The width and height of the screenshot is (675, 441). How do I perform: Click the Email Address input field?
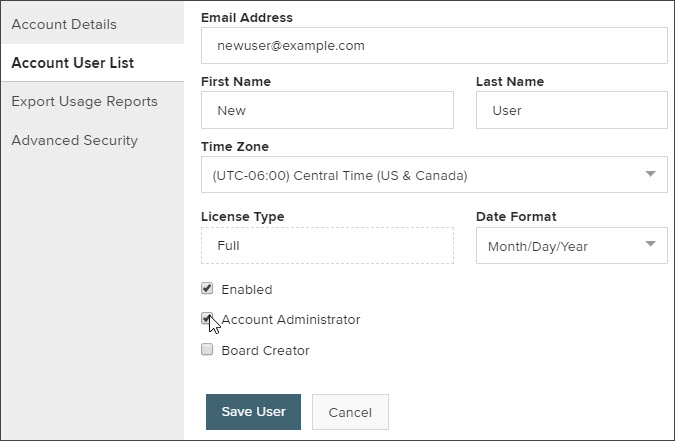pyautogui.click(x=434, y=46)
